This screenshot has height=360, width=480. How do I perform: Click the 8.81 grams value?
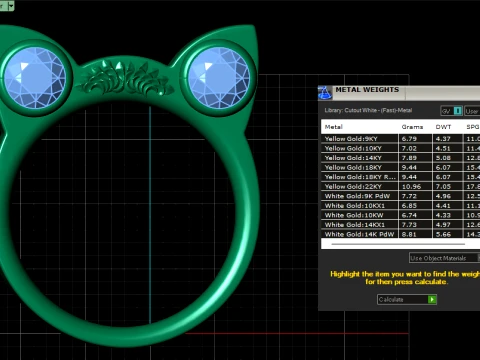[x=409, y=234]
